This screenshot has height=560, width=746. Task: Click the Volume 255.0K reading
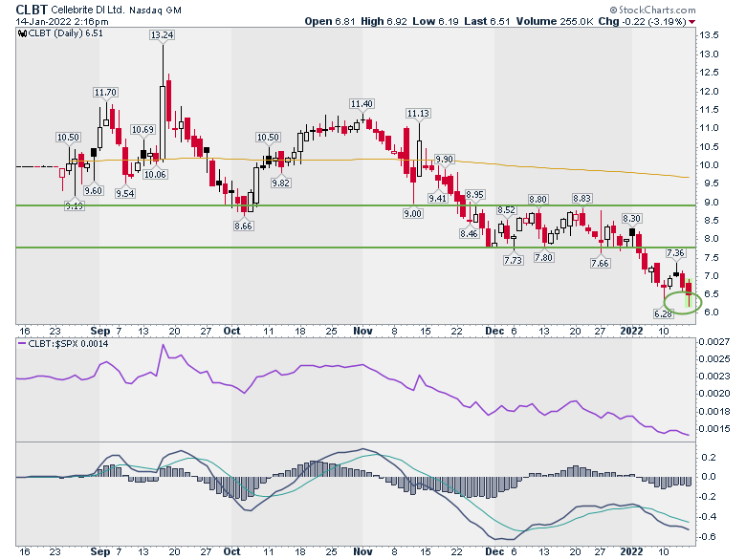[x=555, y=21]
